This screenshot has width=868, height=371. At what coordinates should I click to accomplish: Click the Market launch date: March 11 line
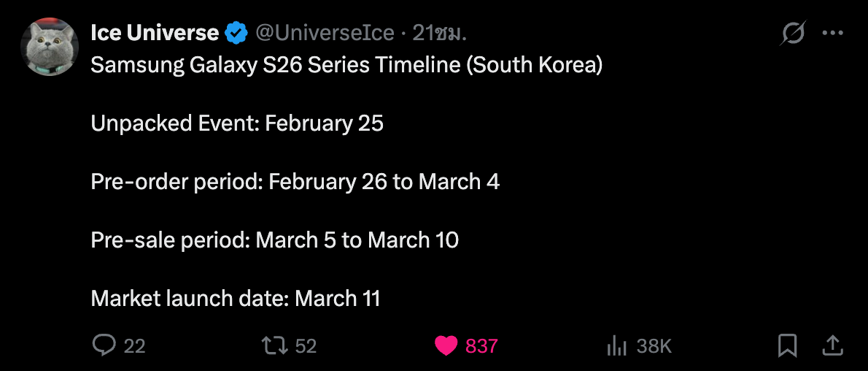coord(236,298)
